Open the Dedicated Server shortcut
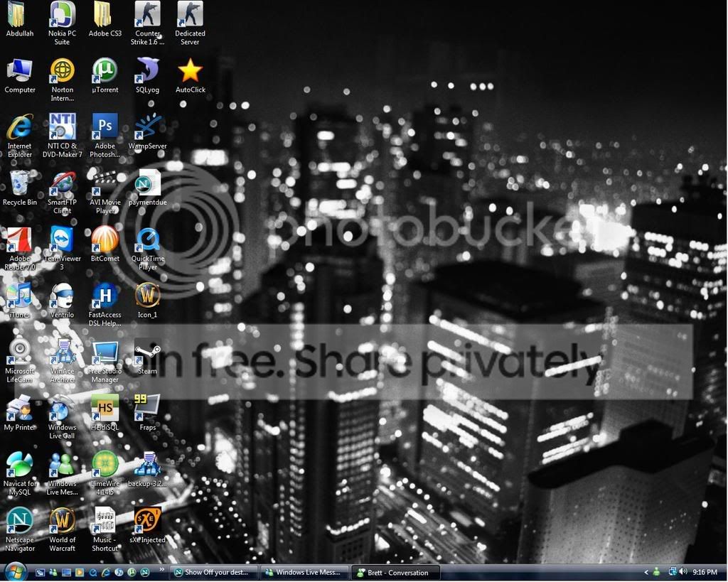Screen dimensions: 728x582 [x=190, y=22]
